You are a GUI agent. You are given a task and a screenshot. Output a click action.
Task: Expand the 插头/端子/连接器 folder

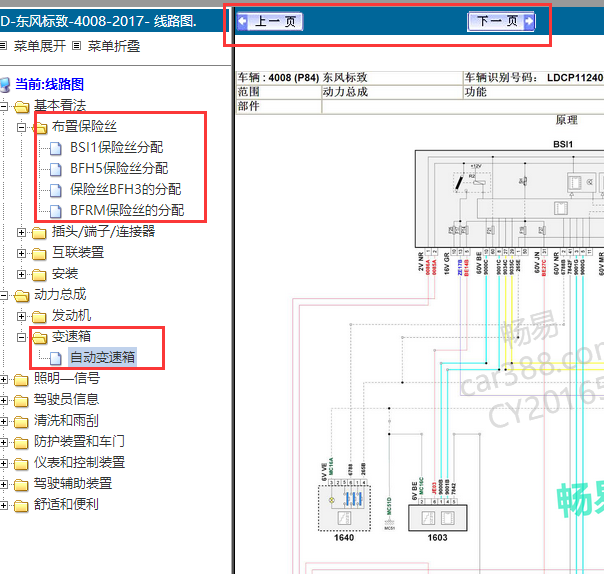22,232
